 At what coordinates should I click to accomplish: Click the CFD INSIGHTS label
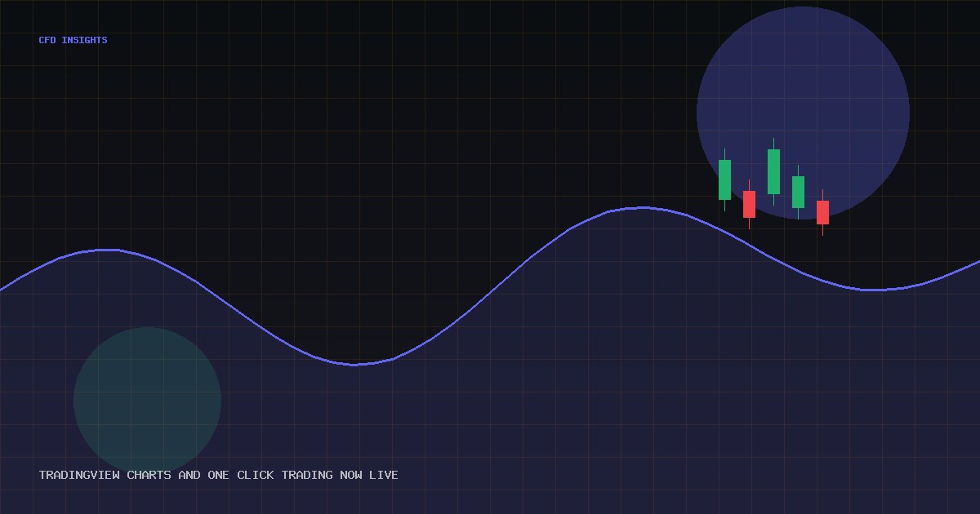click(x=73, y=40)
